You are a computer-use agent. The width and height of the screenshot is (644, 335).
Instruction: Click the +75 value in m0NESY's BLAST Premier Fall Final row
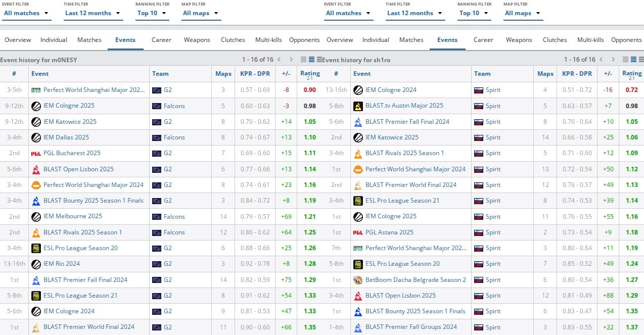[286, 280]
